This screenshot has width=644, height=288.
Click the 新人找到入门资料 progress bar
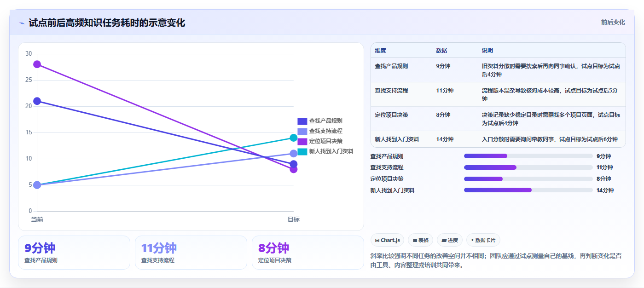click(528, 190)
